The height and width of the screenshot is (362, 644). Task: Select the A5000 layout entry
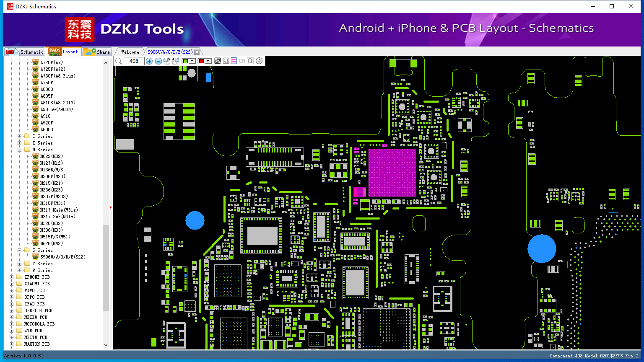[x=47, y=129]
